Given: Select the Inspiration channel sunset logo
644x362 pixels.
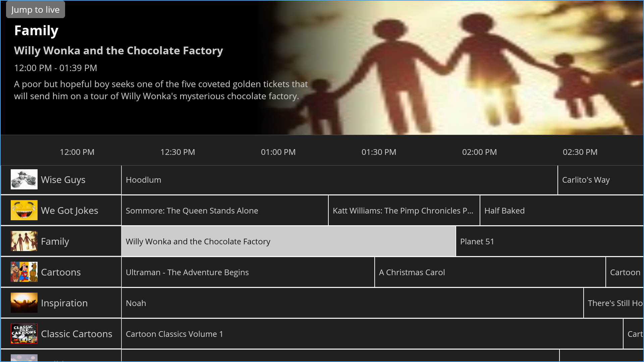Looking at the screenshot, I should point(24,303).
